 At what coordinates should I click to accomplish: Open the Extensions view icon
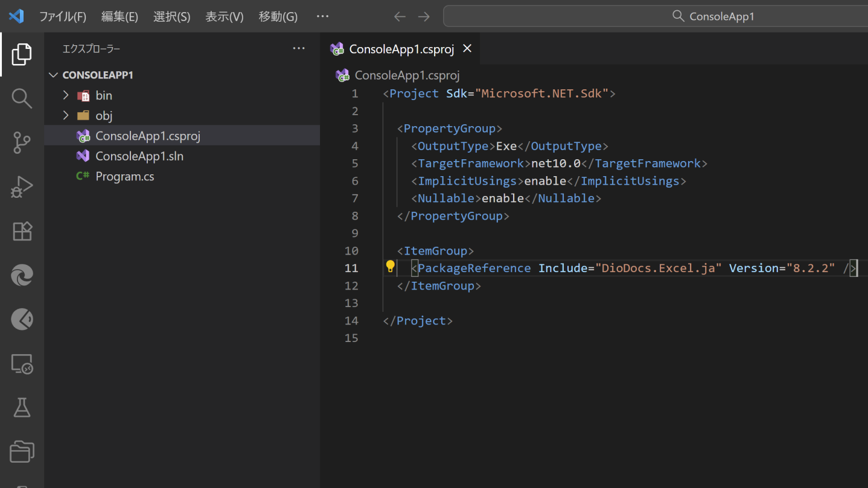(x=22, y=232)
